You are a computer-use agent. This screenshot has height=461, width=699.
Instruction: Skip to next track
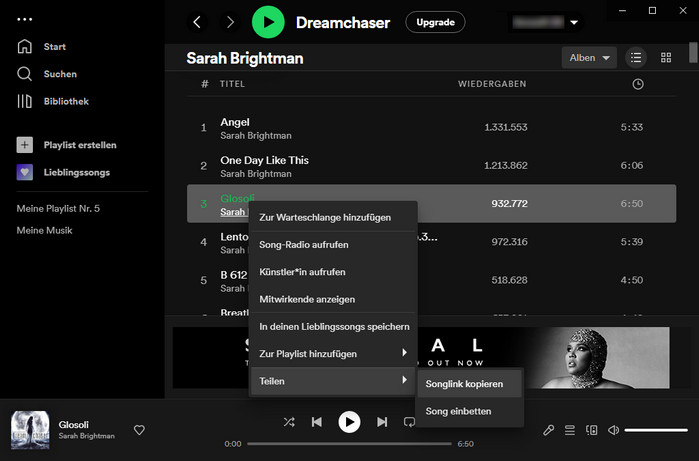382,422
